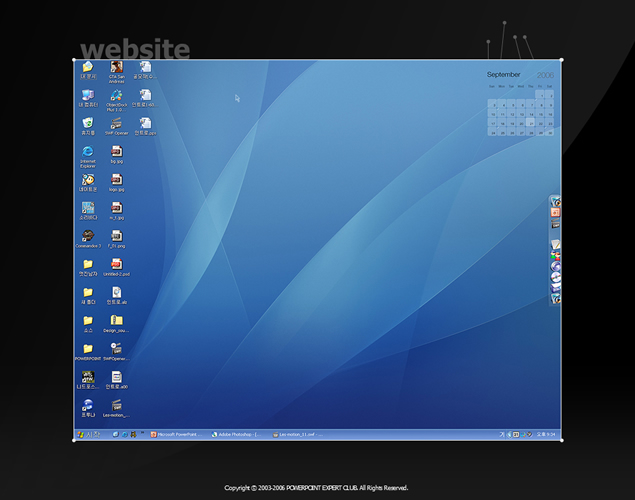Image resolution: width=635 pixels, height=500 pixels.
Task: Click the Recycle Bin icon
Action: pyautogui.click(x=88, y=124)
